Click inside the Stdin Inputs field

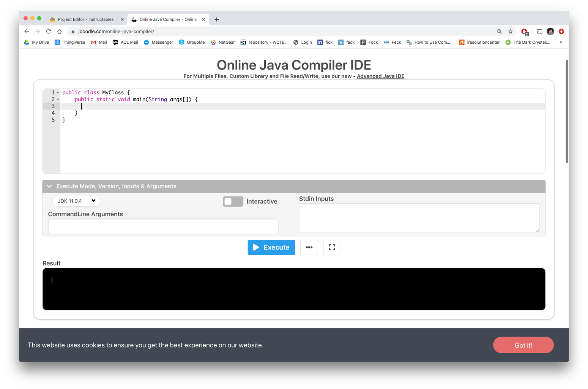coord(419,218)
